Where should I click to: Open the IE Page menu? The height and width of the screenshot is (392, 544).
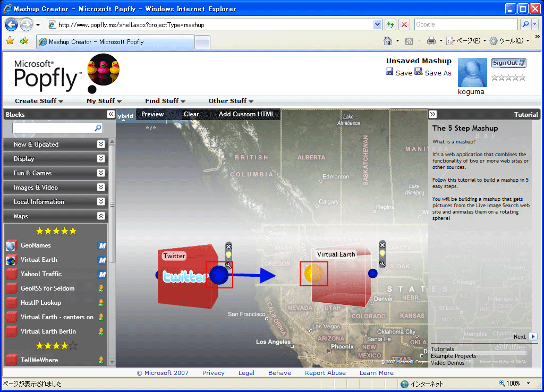click(466, 41)
